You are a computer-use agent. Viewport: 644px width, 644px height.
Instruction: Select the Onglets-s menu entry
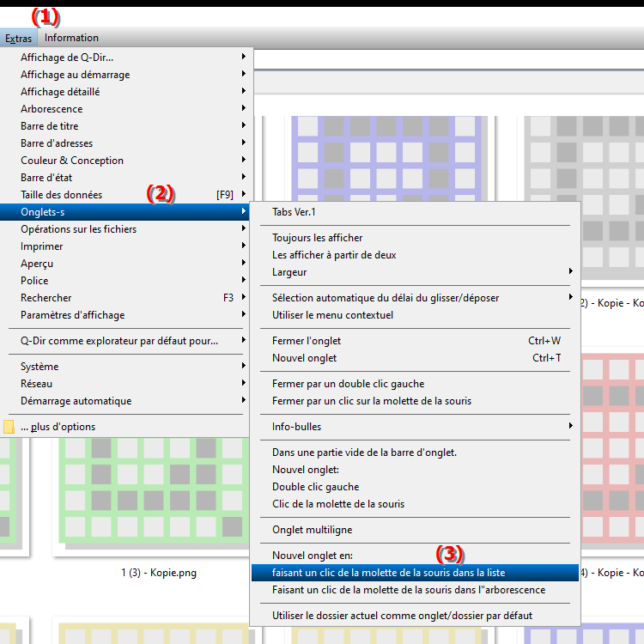[x=125, y=212]
